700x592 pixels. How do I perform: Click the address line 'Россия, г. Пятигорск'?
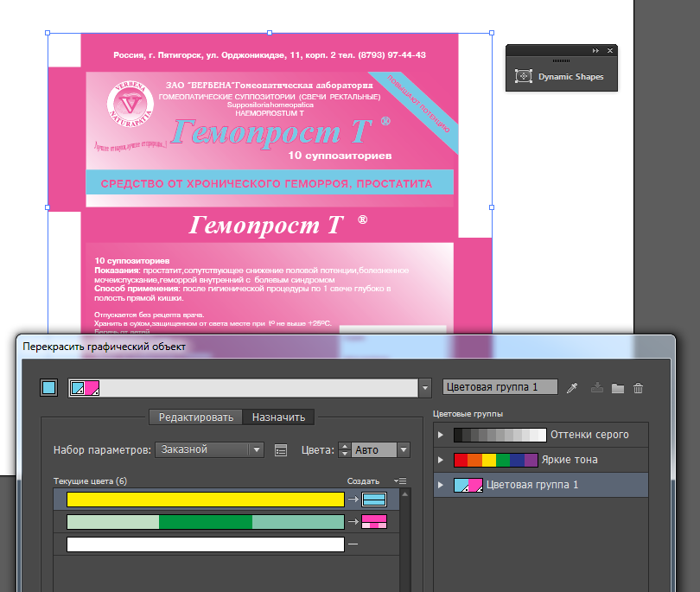pos(270,55)
